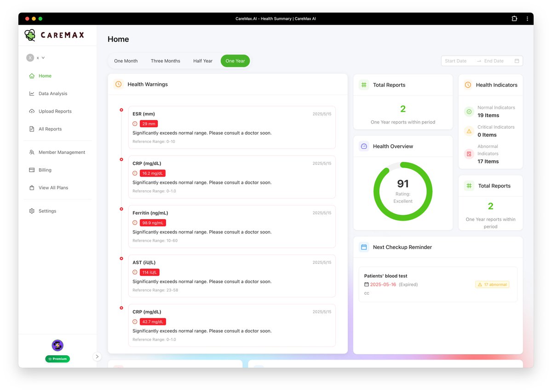Click the 2025-05-16 expired date text
The image size is (552, 392).
(x=383, y=284)
